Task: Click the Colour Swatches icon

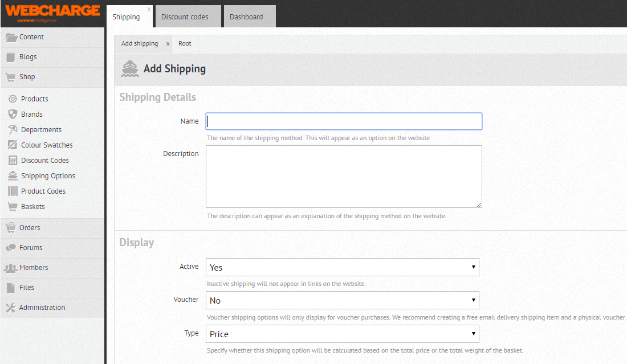Action: pyautogui.click(x=13, y=145)
